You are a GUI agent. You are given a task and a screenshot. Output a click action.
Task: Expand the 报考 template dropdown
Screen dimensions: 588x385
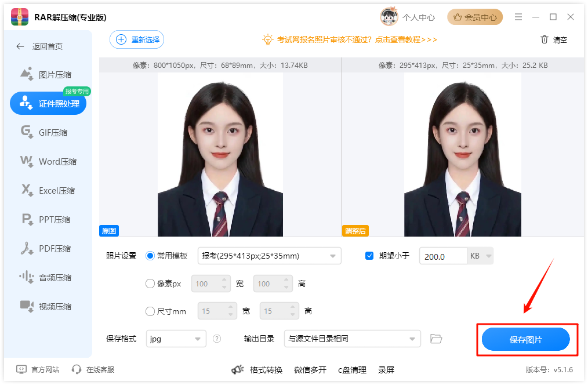269,256
